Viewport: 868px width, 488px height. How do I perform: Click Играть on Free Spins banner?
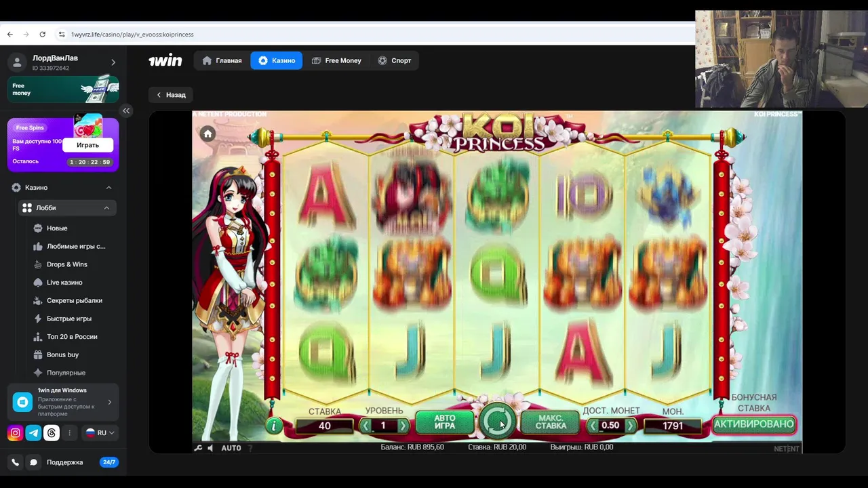point(87,145)
